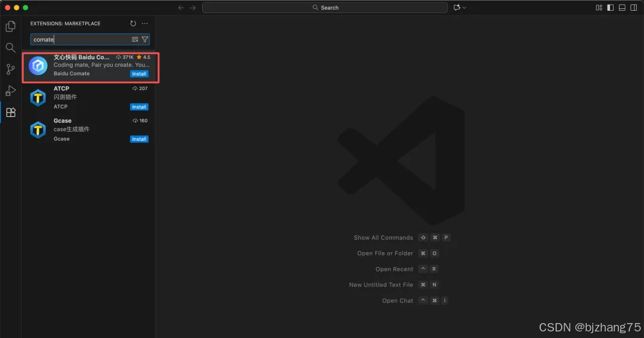The height and width of the screenshot is (338, 644).
Task: Select the ATCP extension title
Action: (61, 88)
